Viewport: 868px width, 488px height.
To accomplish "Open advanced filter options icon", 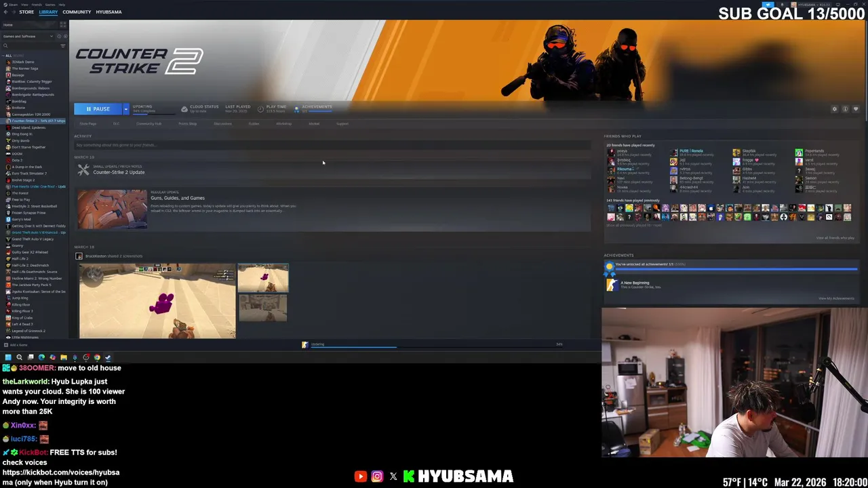I will (x=63, y=46).
